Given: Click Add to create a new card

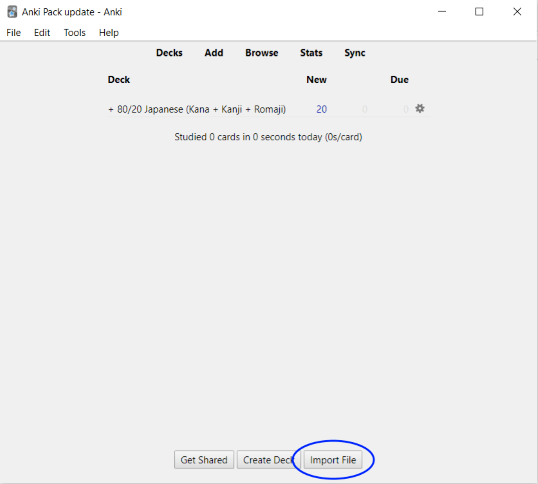Looking at the screenshot, I should tap(214, 53).
